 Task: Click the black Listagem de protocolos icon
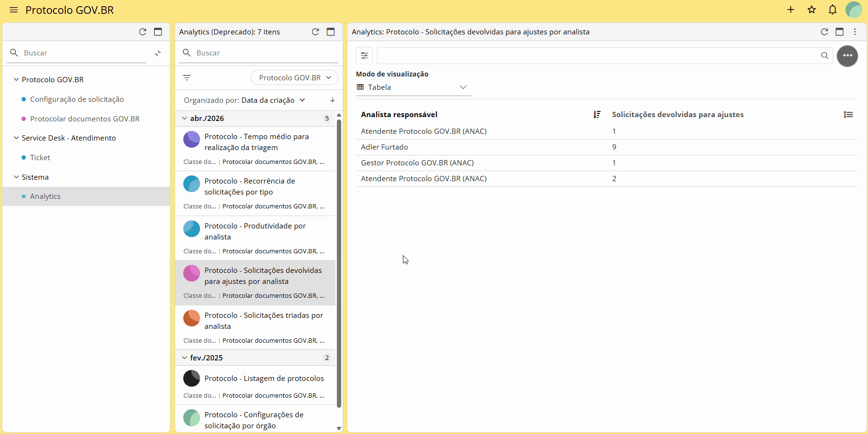point(191,378)
